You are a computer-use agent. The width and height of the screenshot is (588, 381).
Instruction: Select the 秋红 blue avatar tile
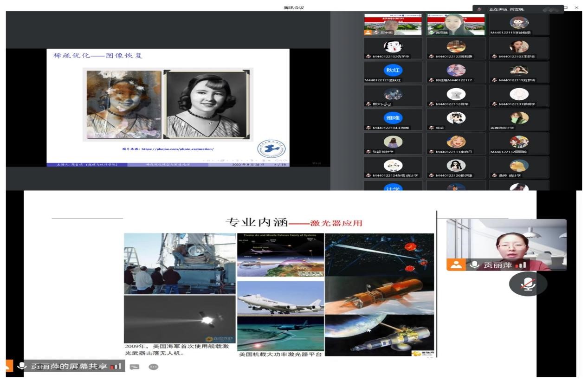pos(393,71)
